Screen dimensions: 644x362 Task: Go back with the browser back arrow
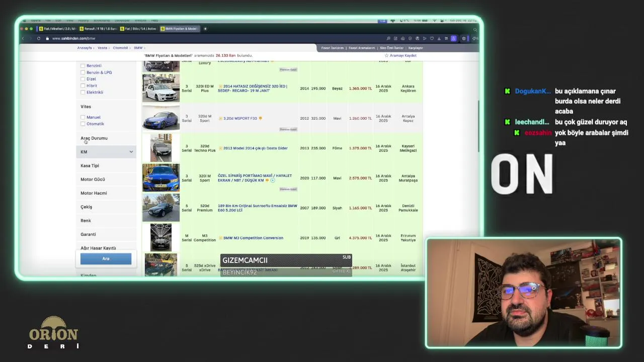pos(23,38)
